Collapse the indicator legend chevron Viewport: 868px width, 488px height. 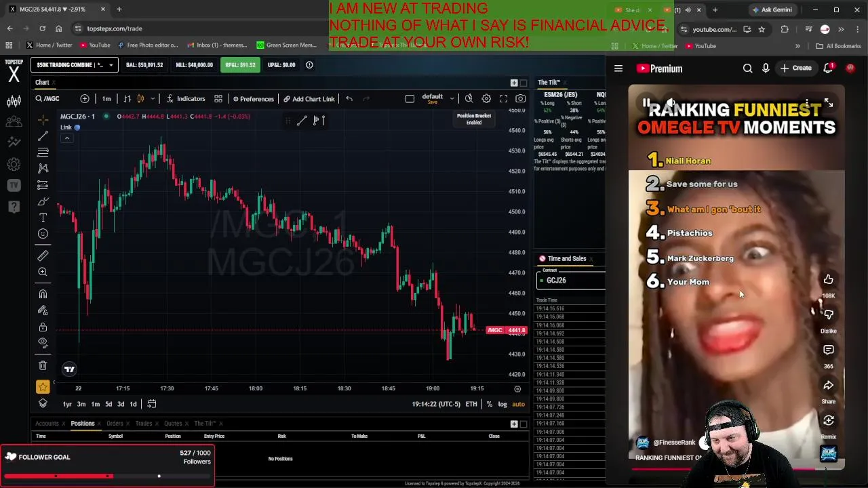[66, 138]
